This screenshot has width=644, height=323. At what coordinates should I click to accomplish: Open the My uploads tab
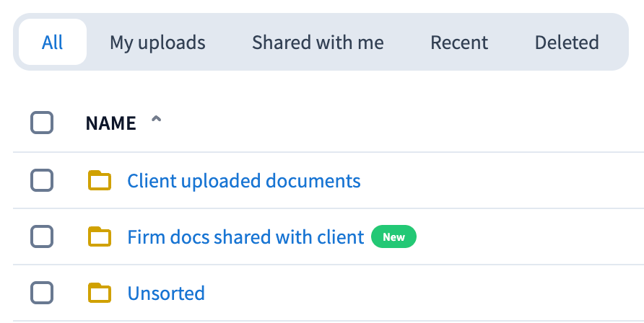coord(157,43)
